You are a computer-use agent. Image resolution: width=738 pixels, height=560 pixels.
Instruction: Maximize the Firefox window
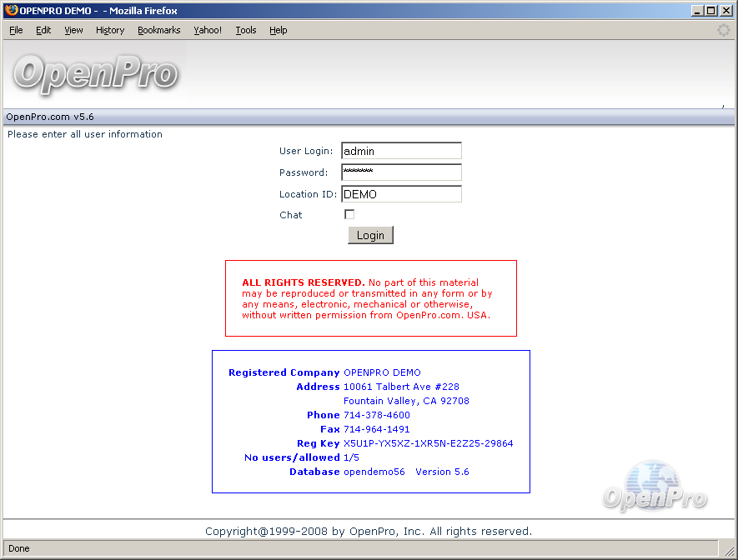point(711,10)
